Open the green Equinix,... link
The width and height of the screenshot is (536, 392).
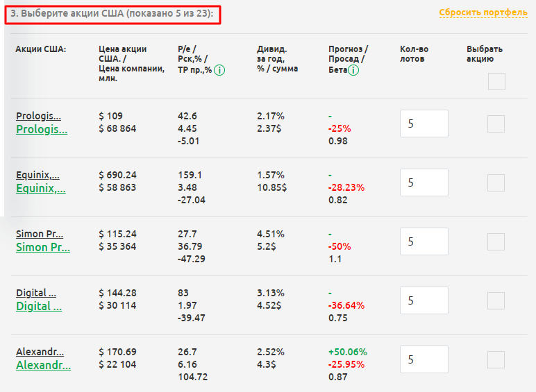(x=41, y=188)
